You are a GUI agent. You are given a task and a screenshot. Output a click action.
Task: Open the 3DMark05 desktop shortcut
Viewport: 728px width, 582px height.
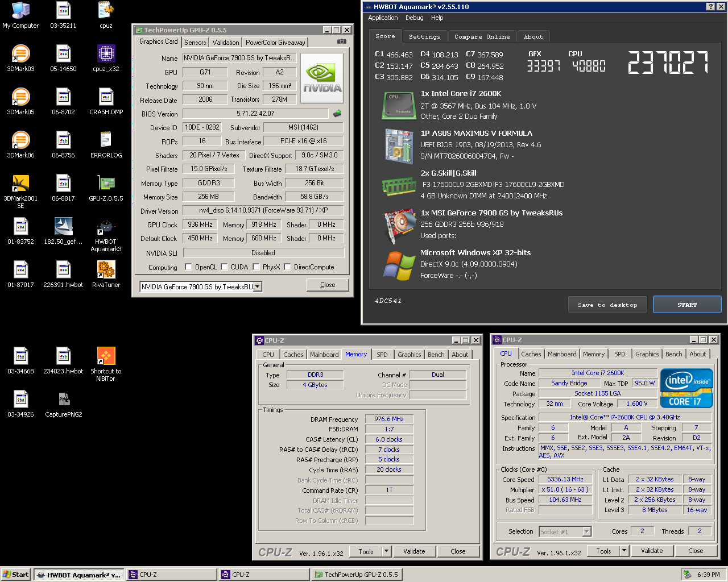[20, 101]
